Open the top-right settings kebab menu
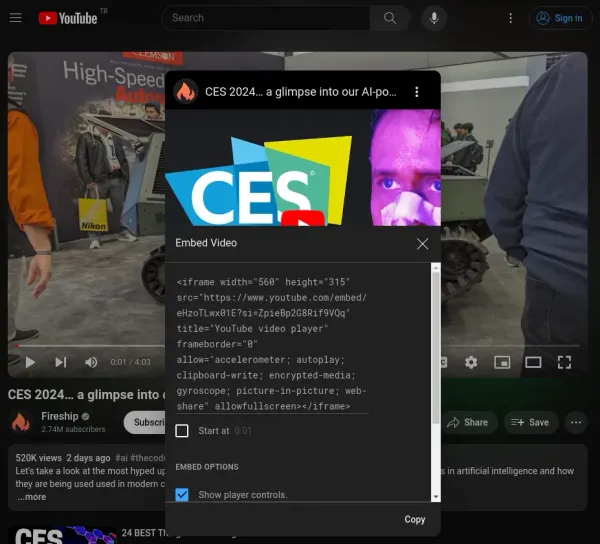600x544 pixels. click(510, 18)
